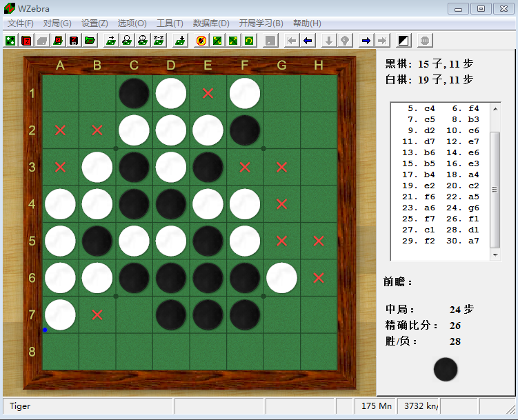518x420 pixels.
Task: Click the black floppy disk save icon
Action: click(x=74, y=41)
